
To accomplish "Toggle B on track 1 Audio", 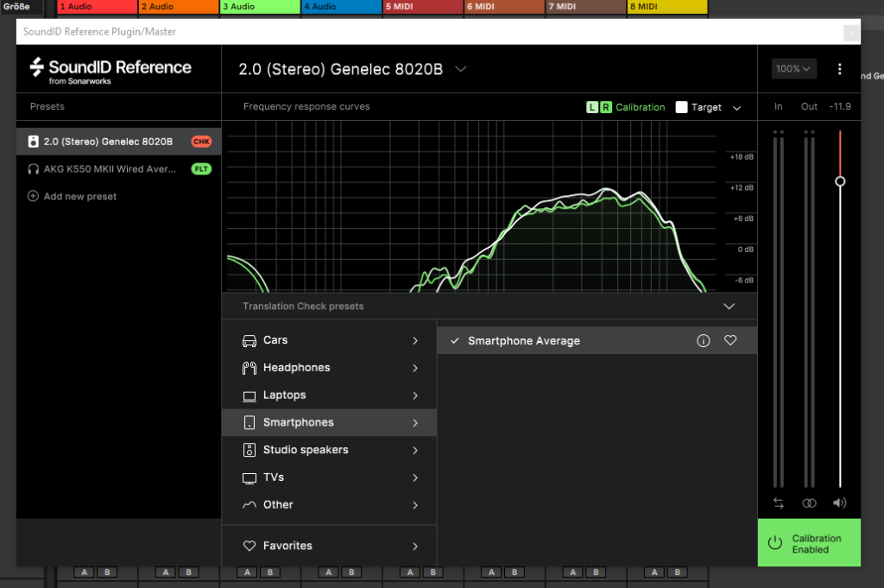I will [x=107, y=572].
